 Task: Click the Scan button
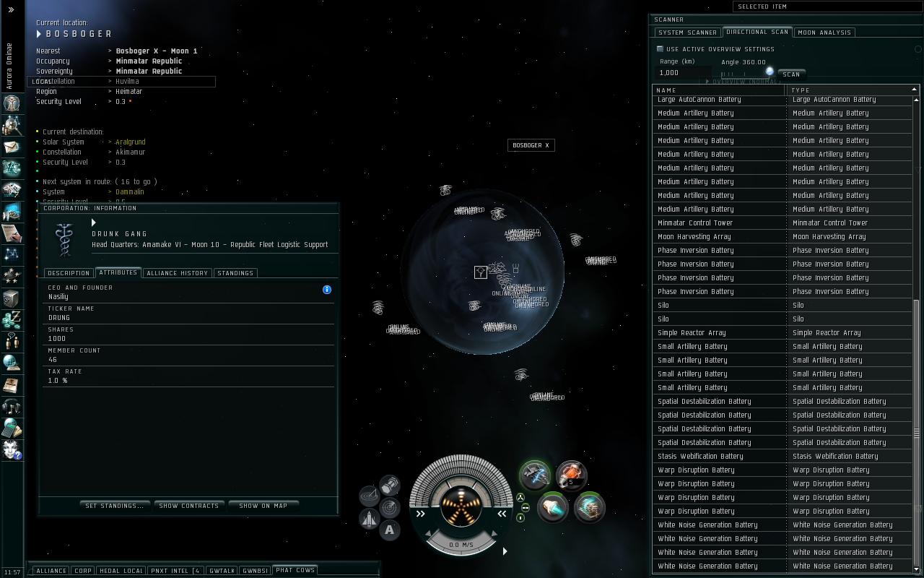pyautogui.click(x=791, y=74)
